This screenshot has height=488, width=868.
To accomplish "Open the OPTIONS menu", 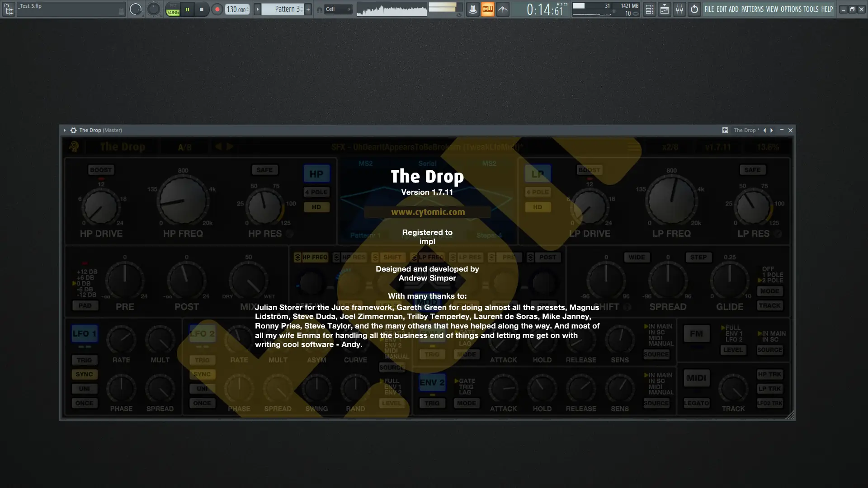I will (791, 9).
